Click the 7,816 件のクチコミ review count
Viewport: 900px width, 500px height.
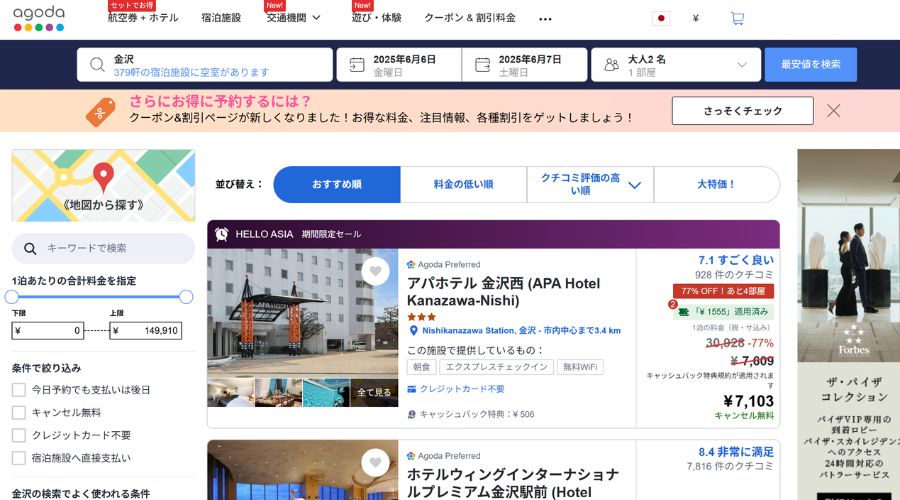730,467
